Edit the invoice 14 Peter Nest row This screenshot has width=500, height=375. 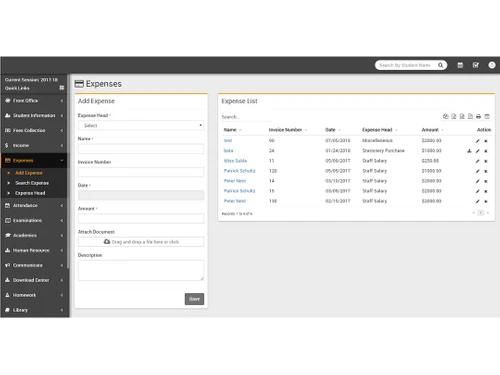point(477,181)
